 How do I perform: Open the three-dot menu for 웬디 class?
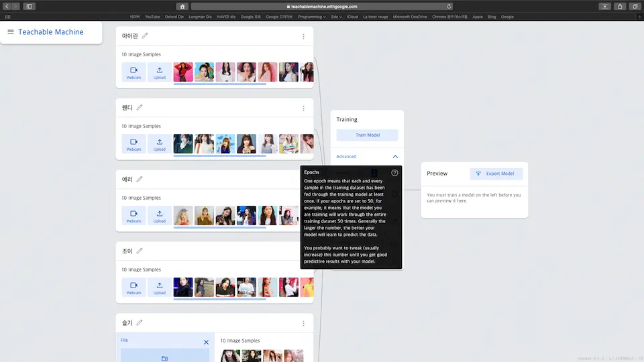click(303, 108)
